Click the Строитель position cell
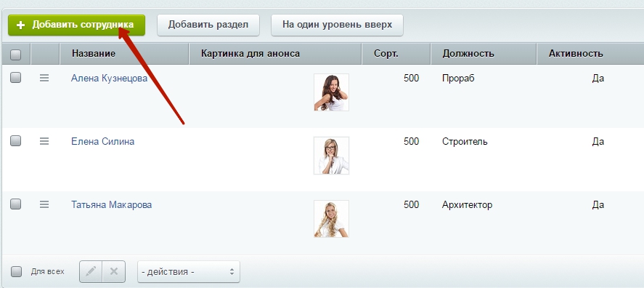Screen dimensions: 644x288 465,142
